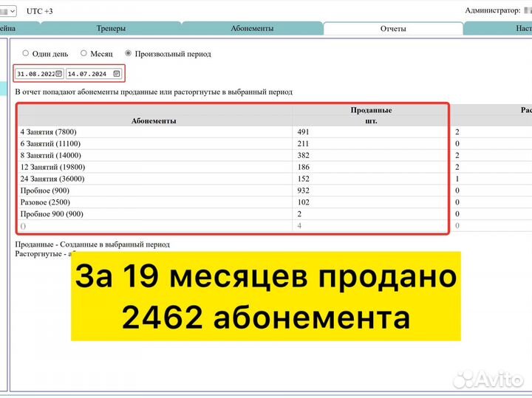Open calendar picker for end date 14.07.2024
This screenshot has height=398, width=532.
coord(117,74)
